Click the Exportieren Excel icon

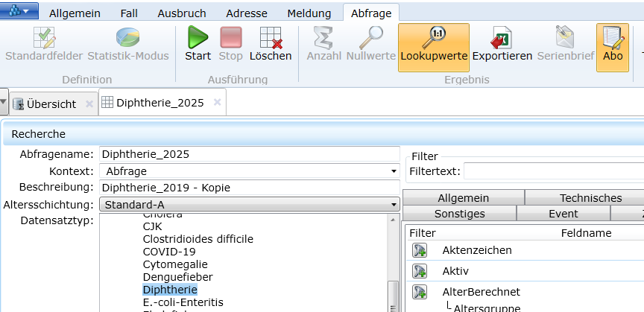point(502,39)
